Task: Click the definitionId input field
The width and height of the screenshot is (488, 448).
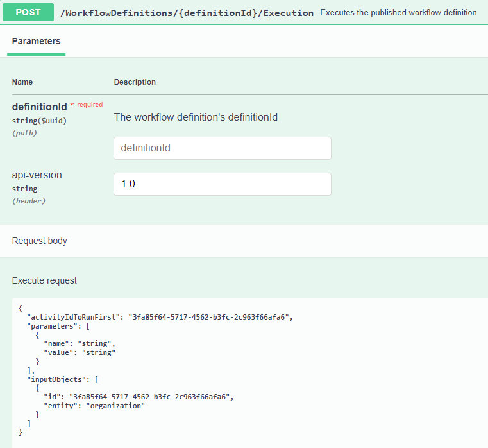Action: (223, 148)
